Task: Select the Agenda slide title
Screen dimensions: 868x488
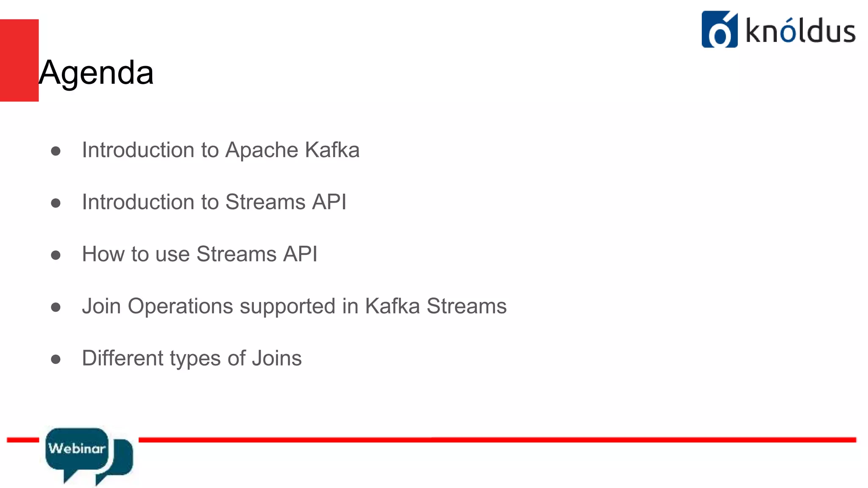Action: tap(96, 72)
